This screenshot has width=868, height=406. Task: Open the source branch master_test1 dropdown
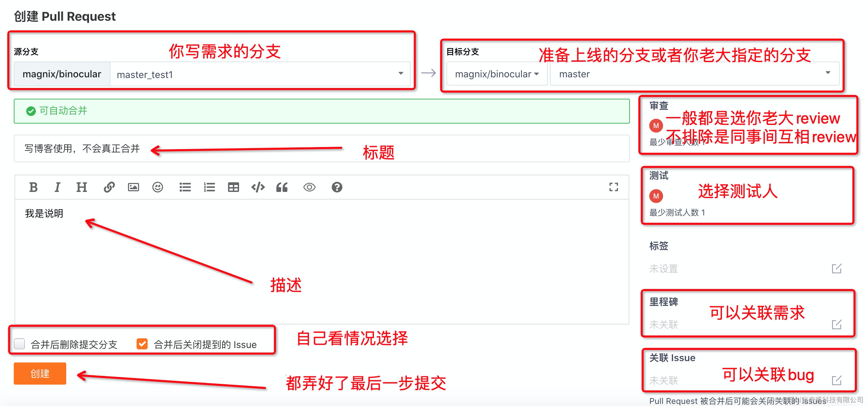400,74
